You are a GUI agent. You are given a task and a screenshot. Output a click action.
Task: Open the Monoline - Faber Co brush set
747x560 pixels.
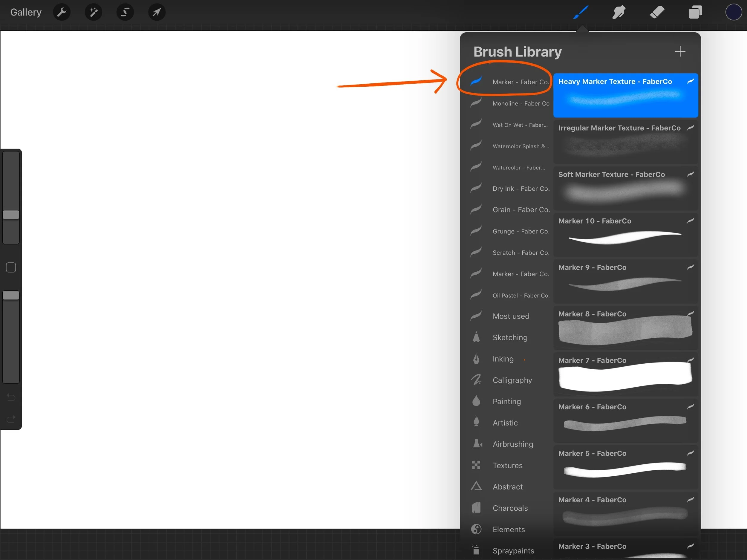point(521,103)
